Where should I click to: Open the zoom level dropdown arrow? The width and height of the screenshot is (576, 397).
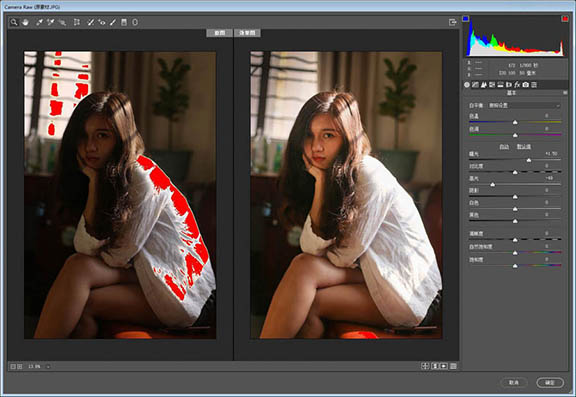click(x=48, y=367)
